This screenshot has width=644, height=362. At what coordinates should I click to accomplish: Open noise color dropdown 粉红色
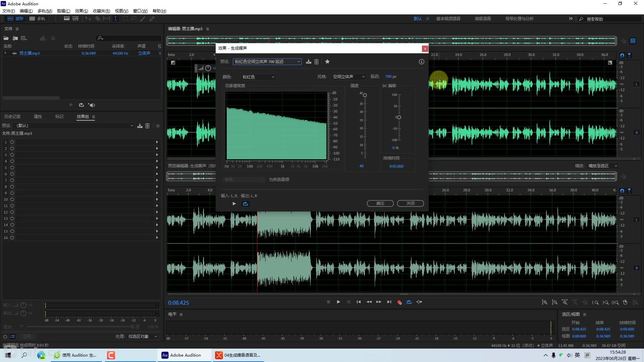click(x=258, y=77)
